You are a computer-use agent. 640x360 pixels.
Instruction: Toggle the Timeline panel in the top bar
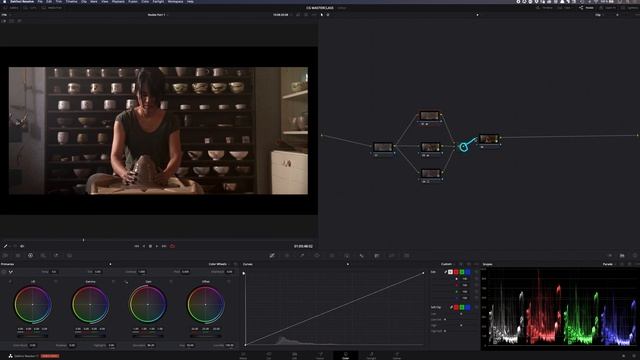[544, 8]
